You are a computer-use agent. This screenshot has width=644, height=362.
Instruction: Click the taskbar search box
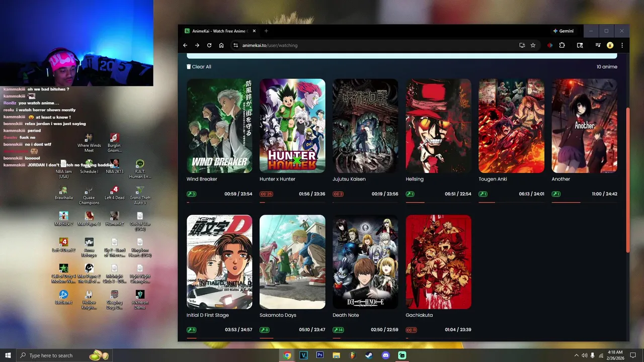click(64, 355)
